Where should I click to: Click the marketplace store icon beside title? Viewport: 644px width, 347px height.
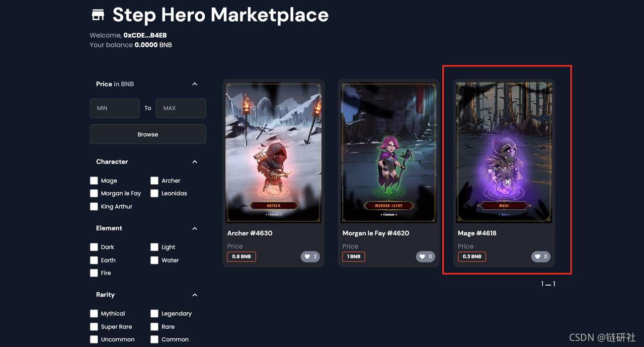98,15
